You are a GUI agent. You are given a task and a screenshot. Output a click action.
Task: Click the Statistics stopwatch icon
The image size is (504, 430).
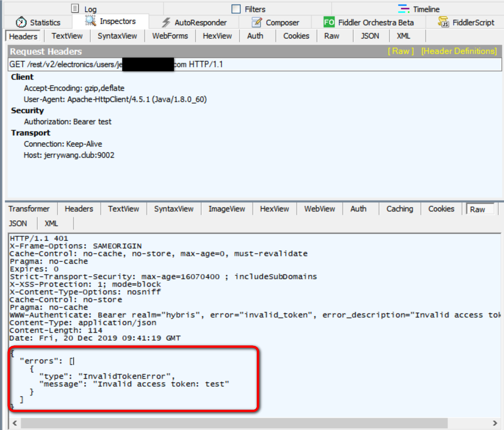tap(21, 22)
